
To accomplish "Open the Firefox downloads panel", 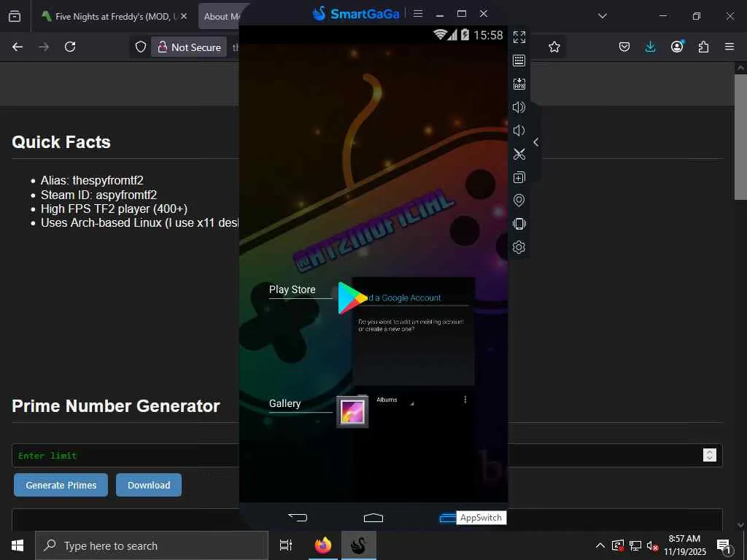I will [650, 47].
